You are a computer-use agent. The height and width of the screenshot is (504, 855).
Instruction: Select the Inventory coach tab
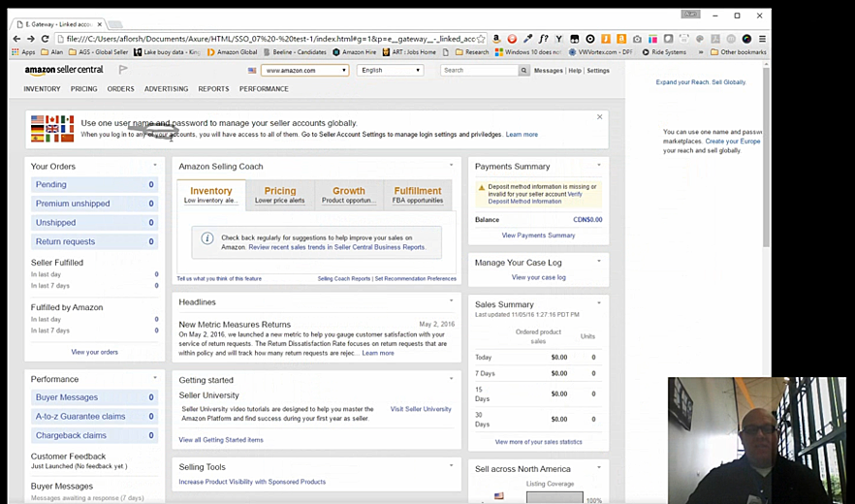tap(211, 195)
